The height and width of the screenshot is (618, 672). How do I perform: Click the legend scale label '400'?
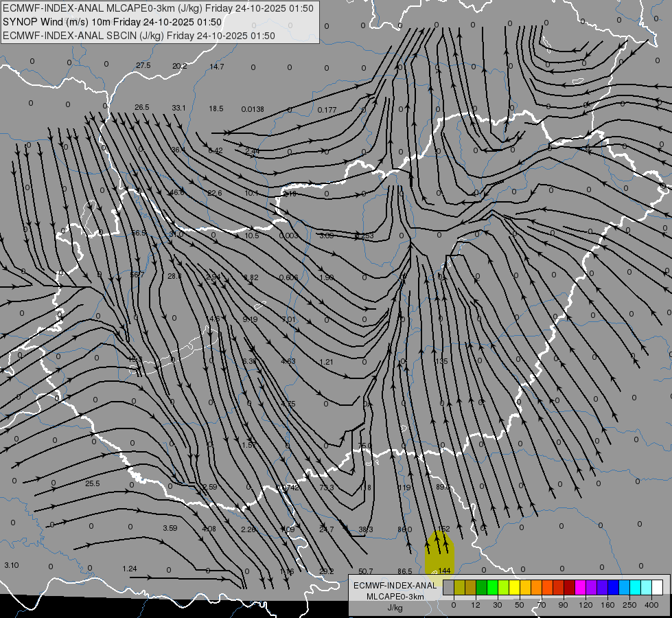pos(651,605)
